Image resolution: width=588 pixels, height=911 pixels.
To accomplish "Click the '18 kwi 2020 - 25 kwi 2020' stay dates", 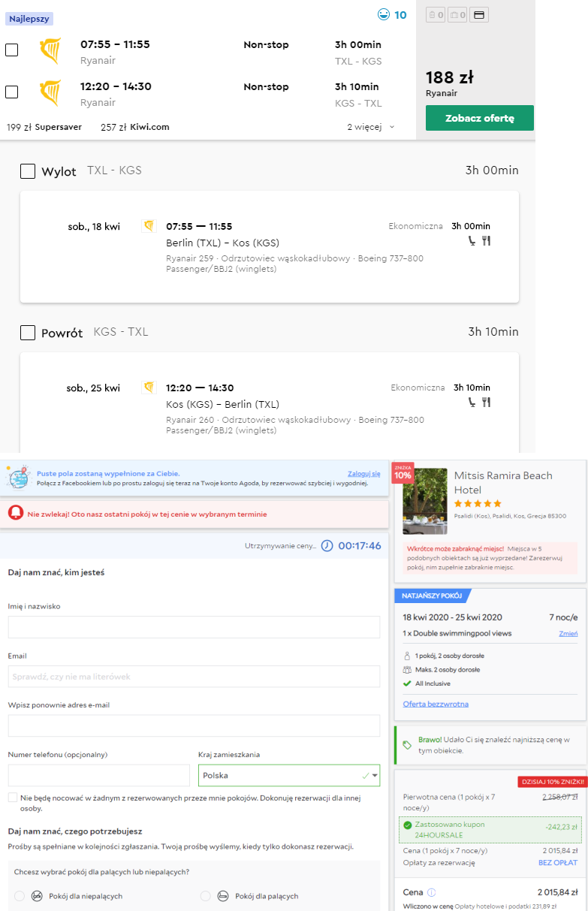I will coord(452,617).
